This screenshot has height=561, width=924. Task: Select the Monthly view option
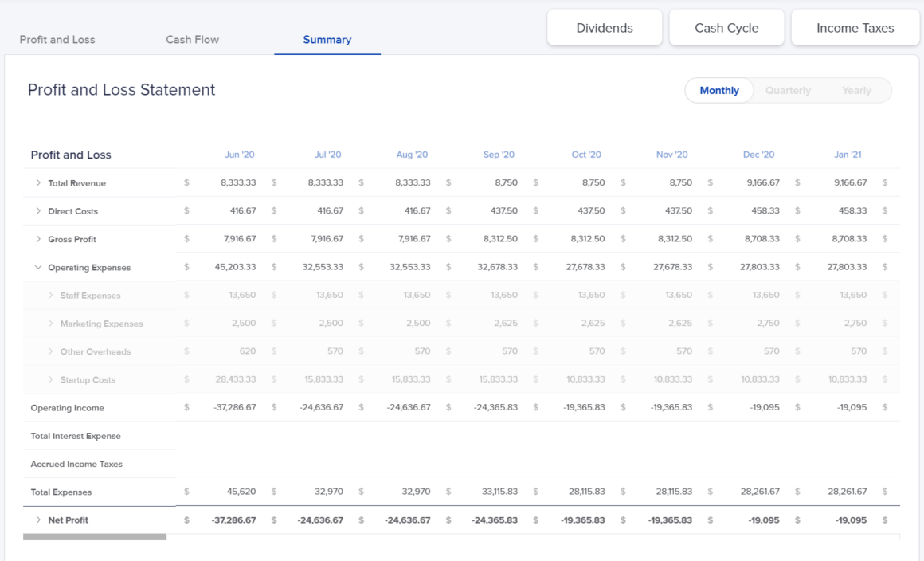click(718, 90)
